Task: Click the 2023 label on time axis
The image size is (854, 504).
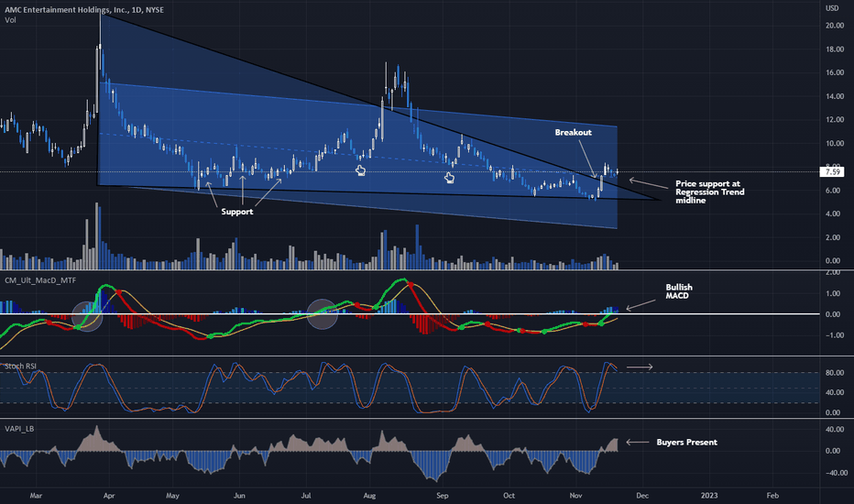Action: coord(708,495)
